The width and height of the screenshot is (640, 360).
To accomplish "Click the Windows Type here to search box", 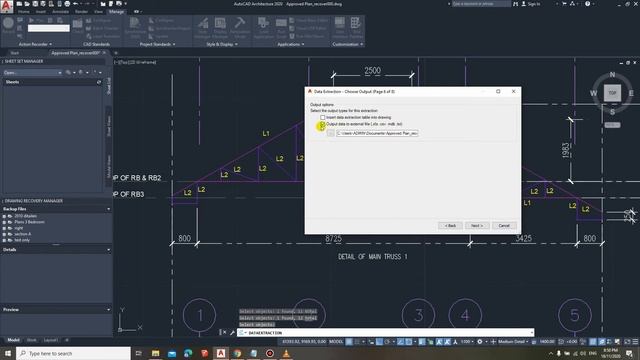I will (73, 353).
